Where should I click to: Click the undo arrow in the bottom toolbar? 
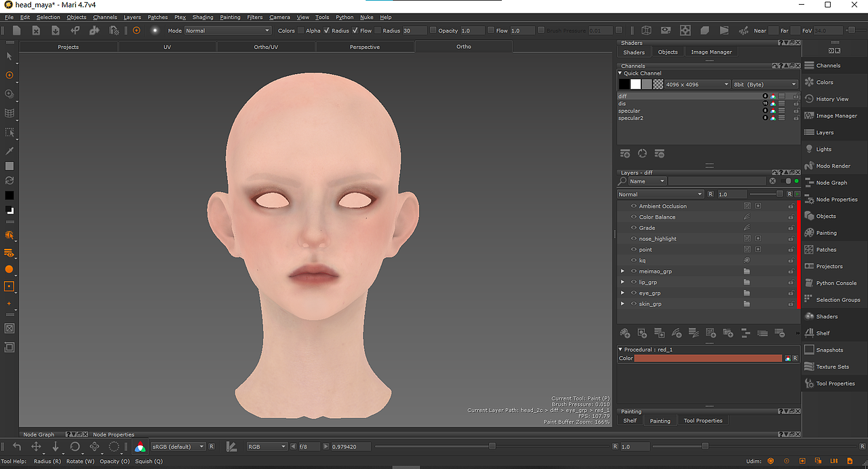tap(17, 447)
